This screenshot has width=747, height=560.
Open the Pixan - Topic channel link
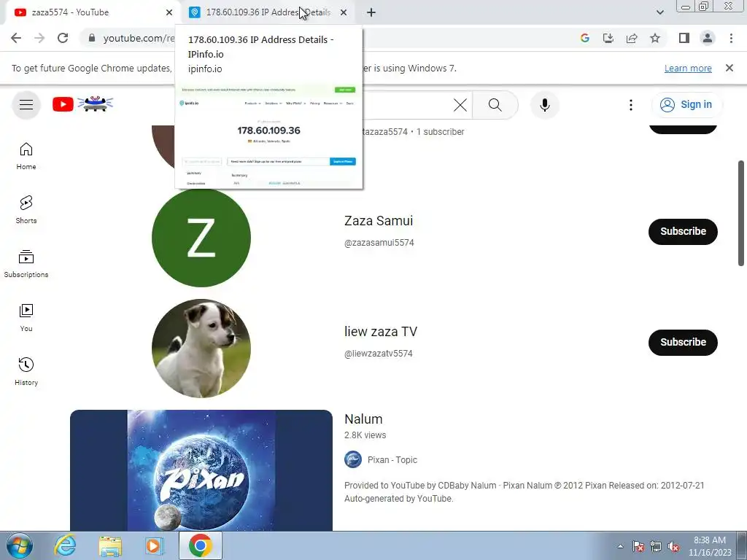pyautogui.click(x=392, y=460)
